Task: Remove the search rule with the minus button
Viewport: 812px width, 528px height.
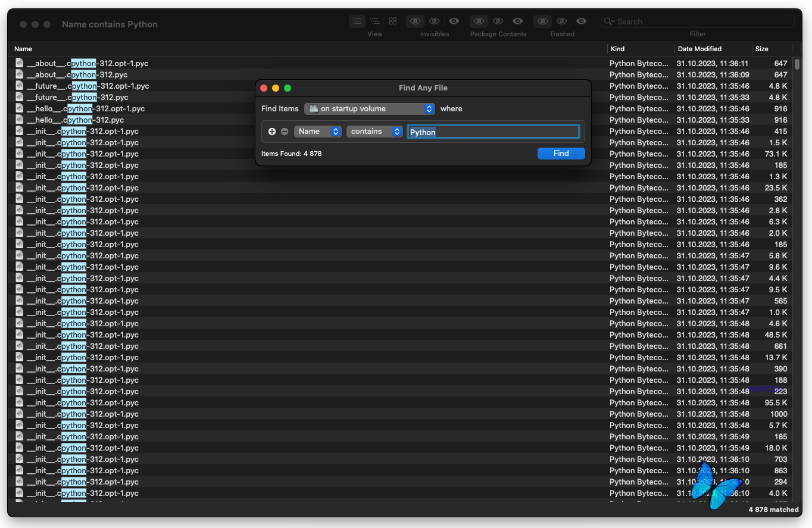Action: click(285, 132)
